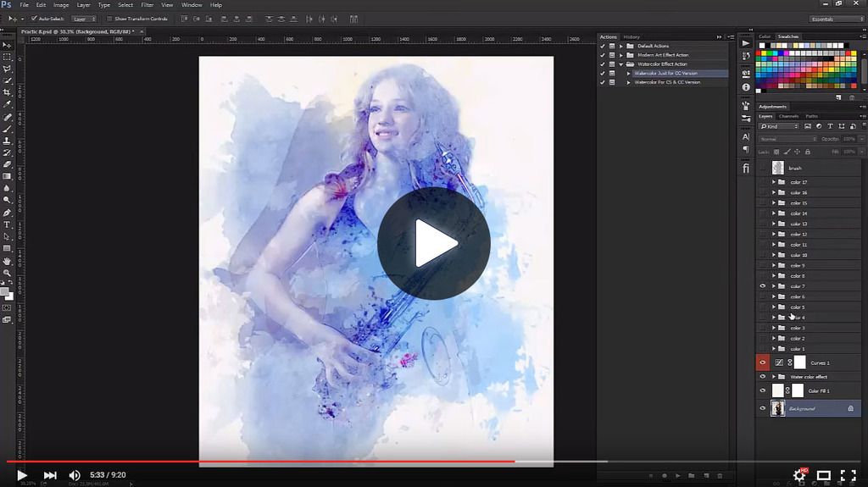This screenshot has width=868, height=487.
Task: Select Watercolor Just for CC Version action
Action: (x=666, y=73)
